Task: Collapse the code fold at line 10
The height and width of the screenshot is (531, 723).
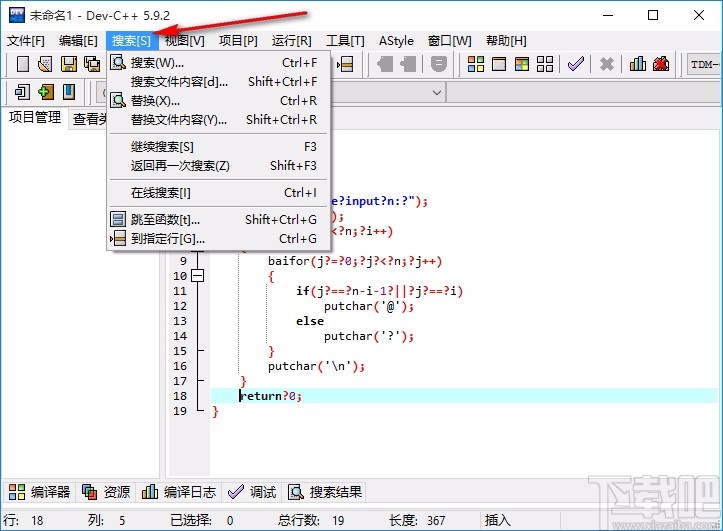Action: (x=197, y=276)
